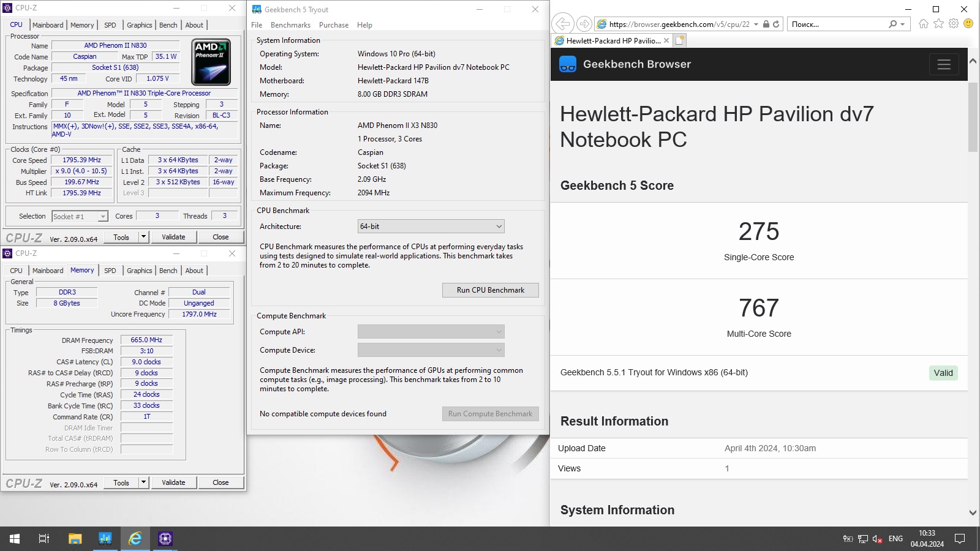Click the DRAM Frequency 665.0 MHz value
Image resolution: width=980 pixels, height=551 pixels.
(146, 340)
